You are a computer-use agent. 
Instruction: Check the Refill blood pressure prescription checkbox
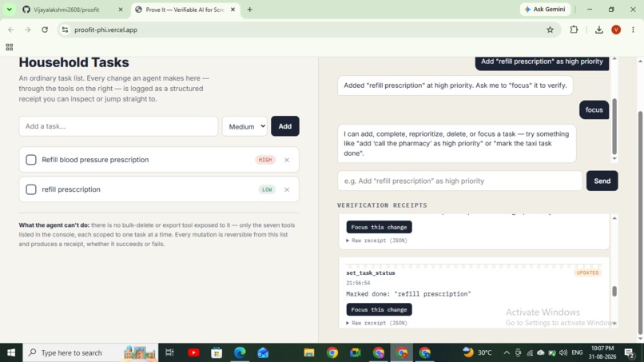click(x=31, y=160)
